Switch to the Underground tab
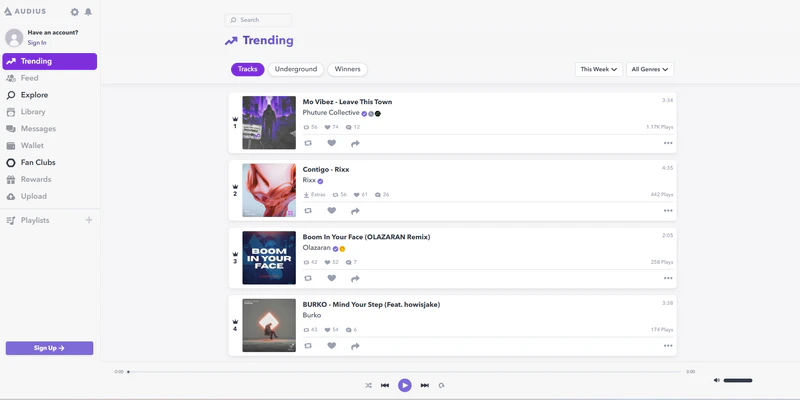Screen dimensions: 800x400 point(297,69)
